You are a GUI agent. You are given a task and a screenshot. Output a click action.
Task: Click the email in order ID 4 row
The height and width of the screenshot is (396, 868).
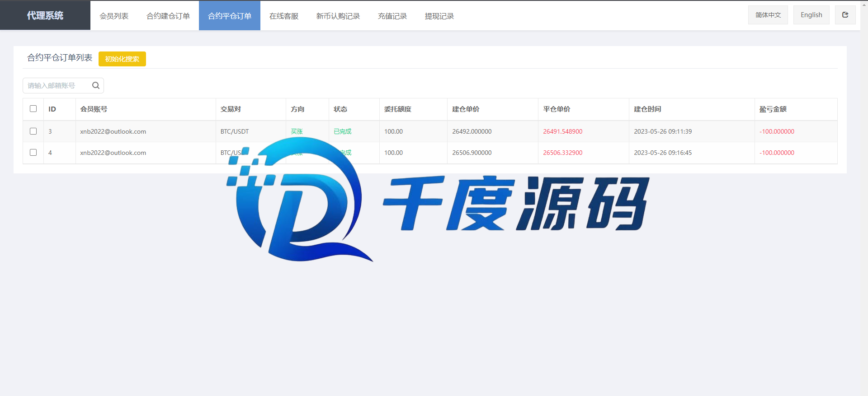click(113, 153)
